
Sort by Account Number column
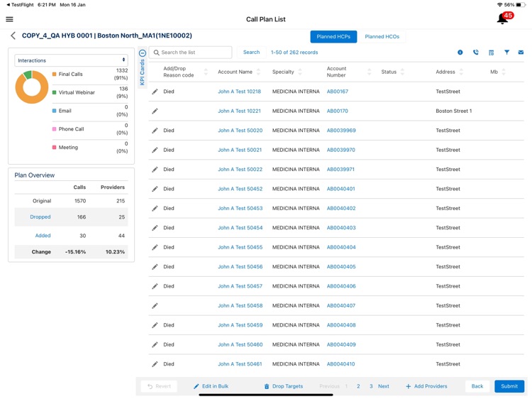(x=369, y=72)
